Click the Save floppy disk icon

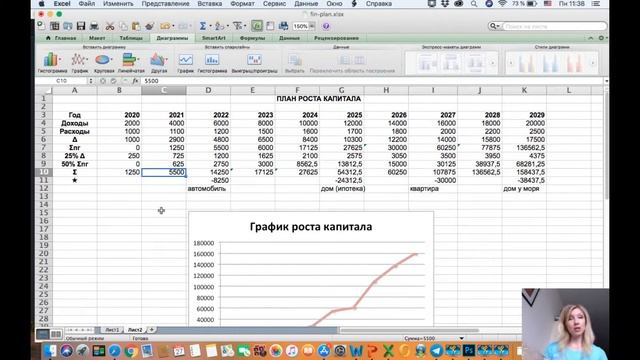(81, 26)
